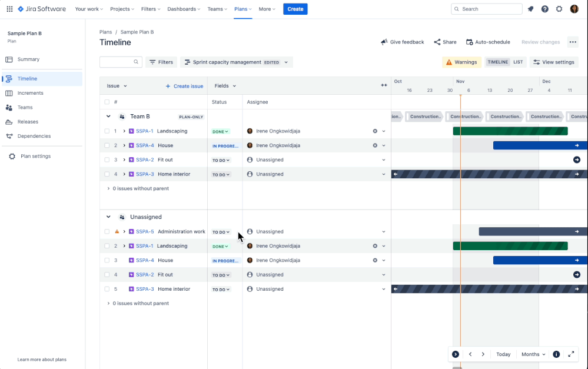Check the box for Team B SSPA-3 Home interior
The width and height of the screenshot is (588, 369).
107,174
